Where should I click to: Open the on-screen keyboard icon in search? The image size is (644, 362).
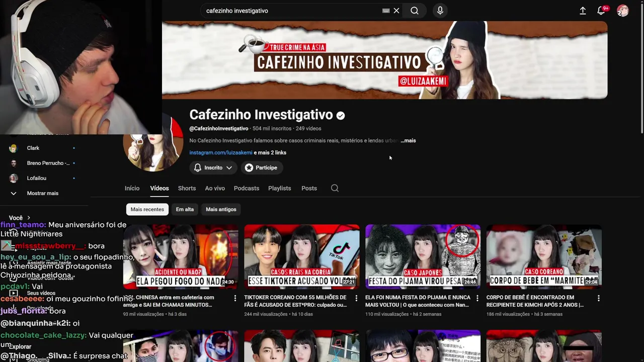(x=386, y=11)
